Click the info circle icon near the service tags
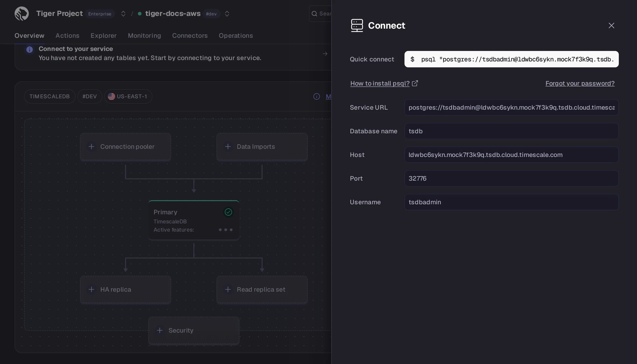This screenshot has width=637, height=364. pyautogui.click(x=316, y=96)
